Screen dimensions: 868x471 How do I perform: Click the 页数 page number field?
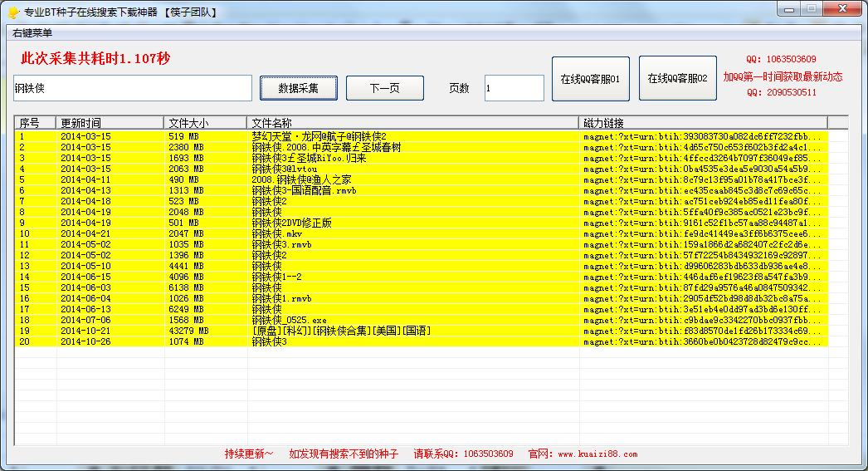click(x=514, y=88)
